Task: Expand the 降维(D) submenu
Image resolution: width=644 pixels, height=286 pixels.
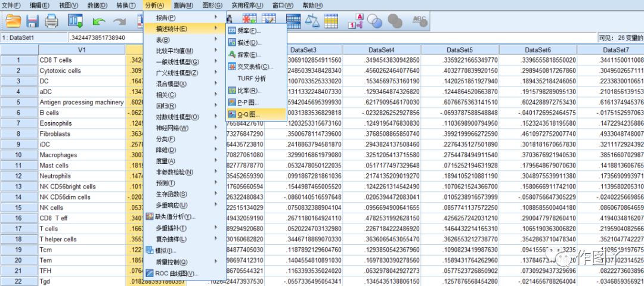Action: [x=184, y=150]
